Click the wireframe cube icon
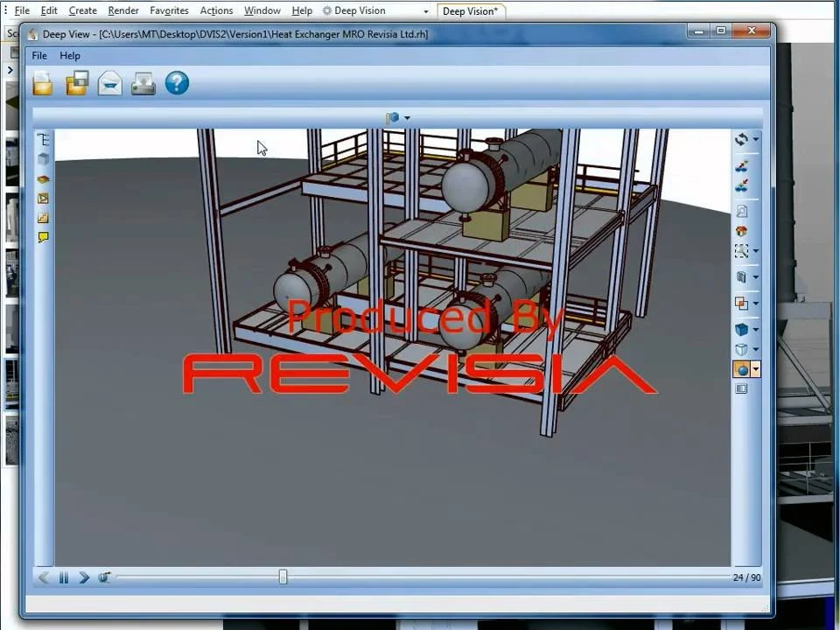 (x=741, y=349)
